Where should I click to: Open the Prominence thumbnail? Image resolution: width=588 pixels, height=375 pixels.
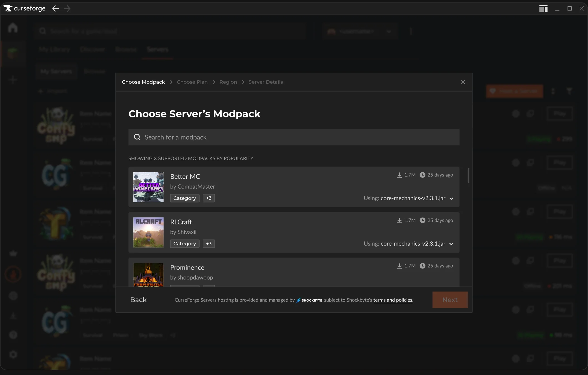click(148, 275)
